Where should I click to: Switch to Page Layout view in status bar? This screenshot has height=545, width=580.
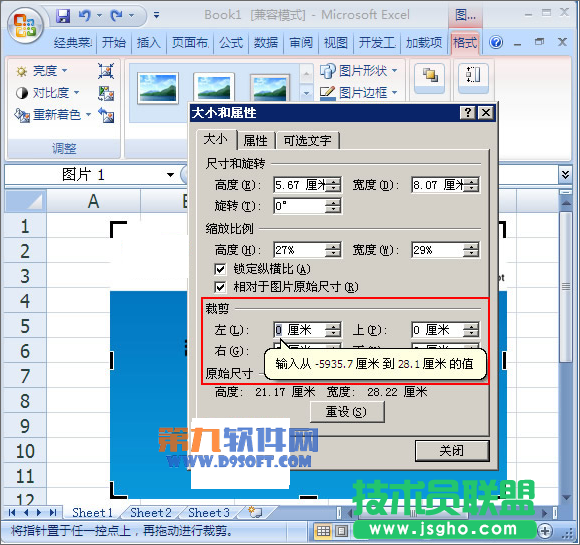[x=341, y=531]
